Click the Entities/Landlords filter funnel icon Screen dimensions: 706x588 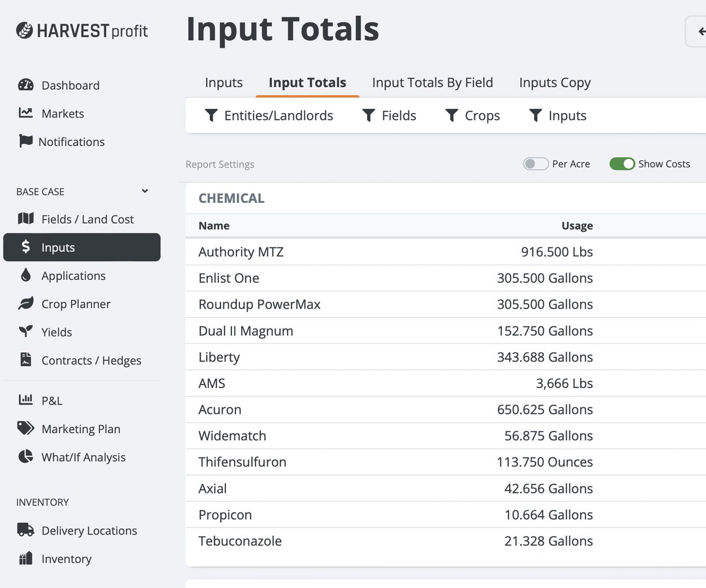click(x=211, y=115)
